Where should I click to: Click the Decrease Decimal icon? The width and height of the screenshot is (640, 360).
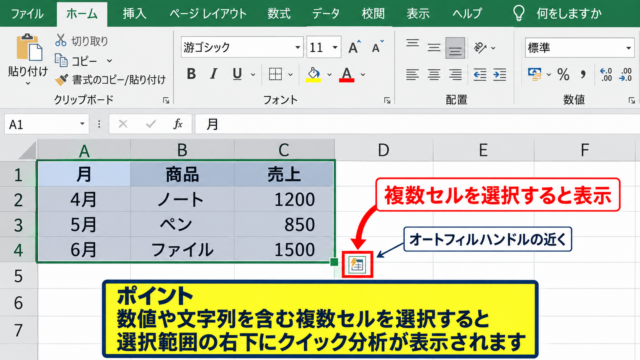tap(626, 75)
